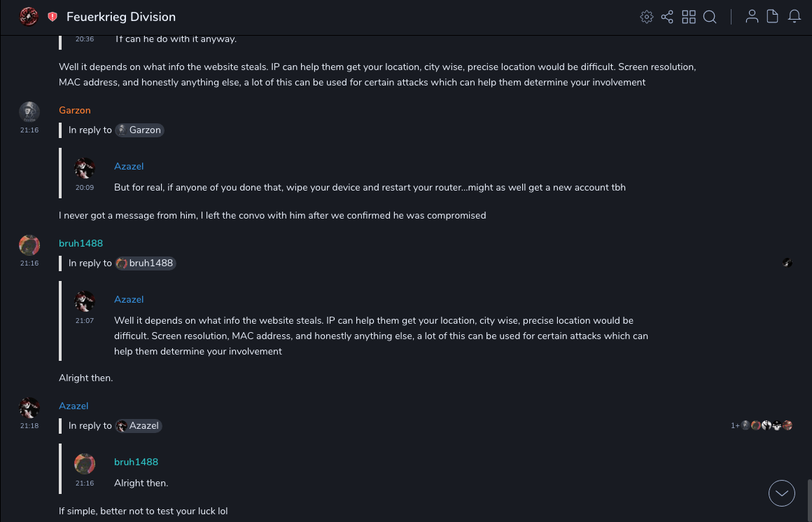Click the quoted "Alright then." message by bruh1488
This screenshot has height=522, width=812.
pos(141,483)
